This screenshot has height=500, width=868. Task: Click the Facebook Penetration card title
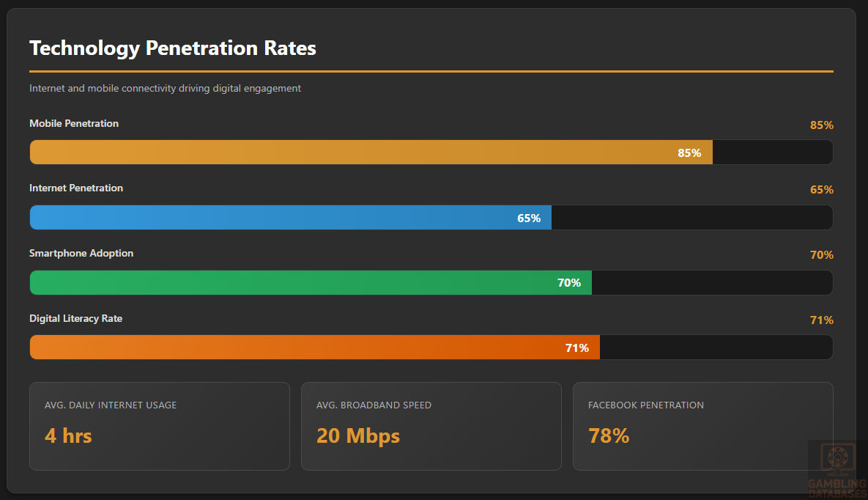pyautogui.click(x=645, y=405)
